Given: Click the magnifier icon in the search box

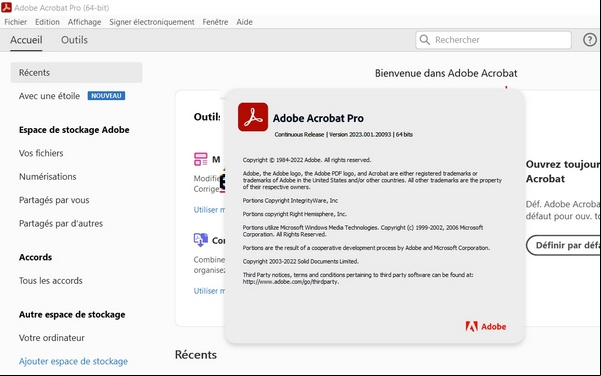Looking at the screenshot, I should pos(425,40).
